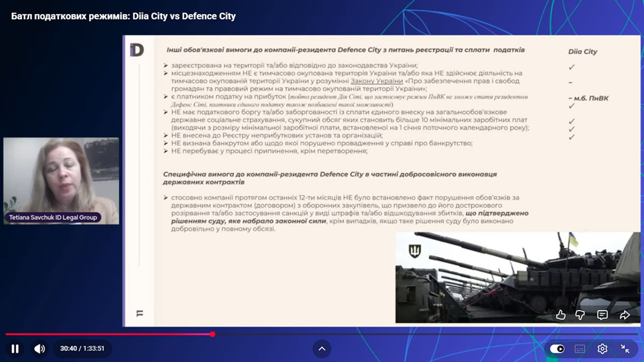Toggle subtitles/closed captions
644x362 pixels.
580,349
